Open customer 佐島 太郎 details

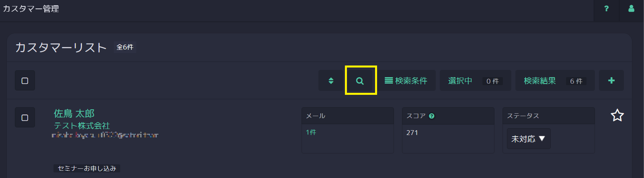[x=74, y=113]
